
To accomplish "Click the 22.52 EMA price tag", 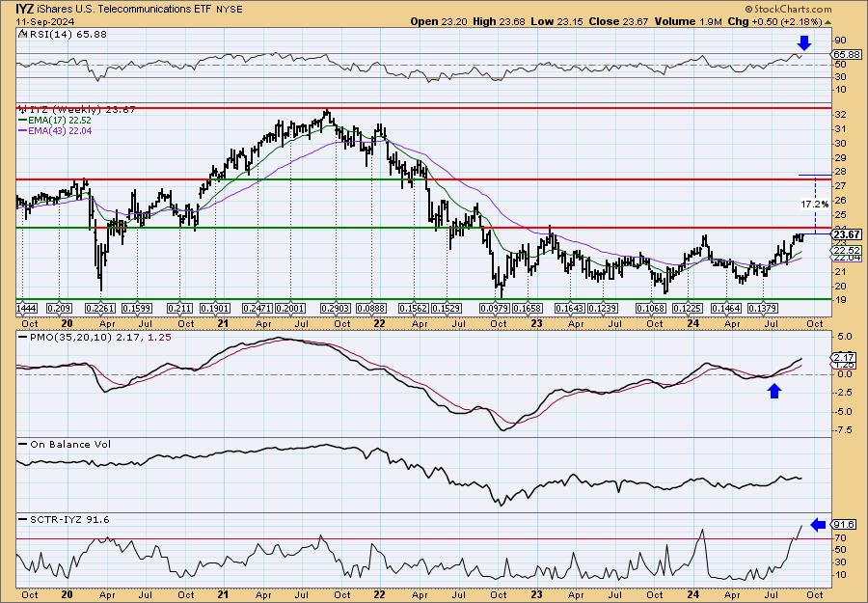I will point(847,251).
